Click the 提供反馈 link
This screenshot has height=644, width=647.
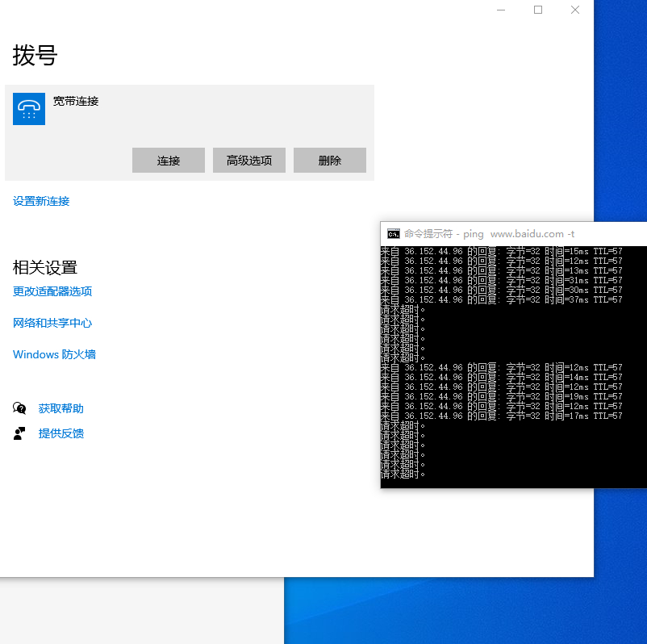pos(61,433)
